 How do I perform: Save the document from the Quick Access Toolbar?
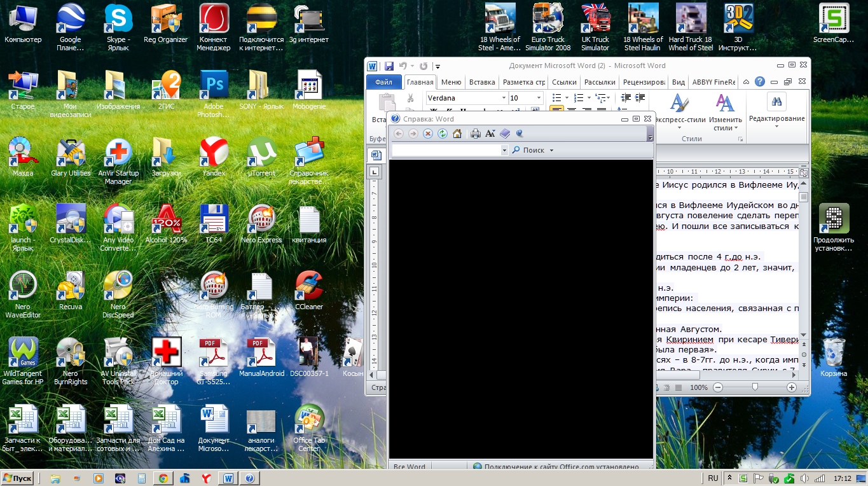click(389, 66)
